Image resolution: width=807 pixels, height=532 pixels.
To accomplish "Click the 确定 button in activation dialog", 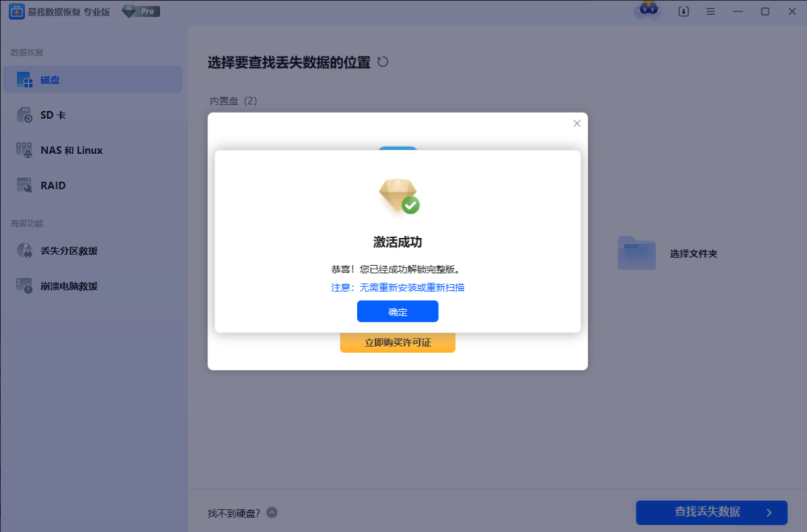I will 398,312.
